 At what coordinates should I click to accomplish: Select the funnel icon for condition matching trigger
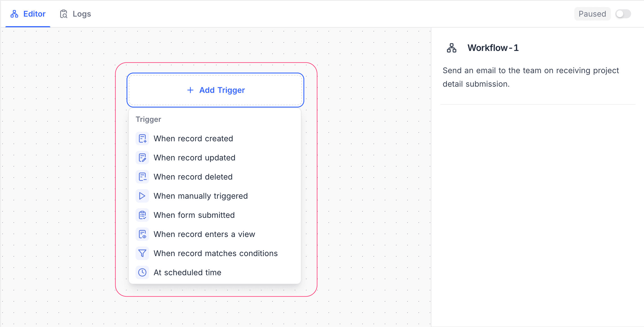point(142,253)
